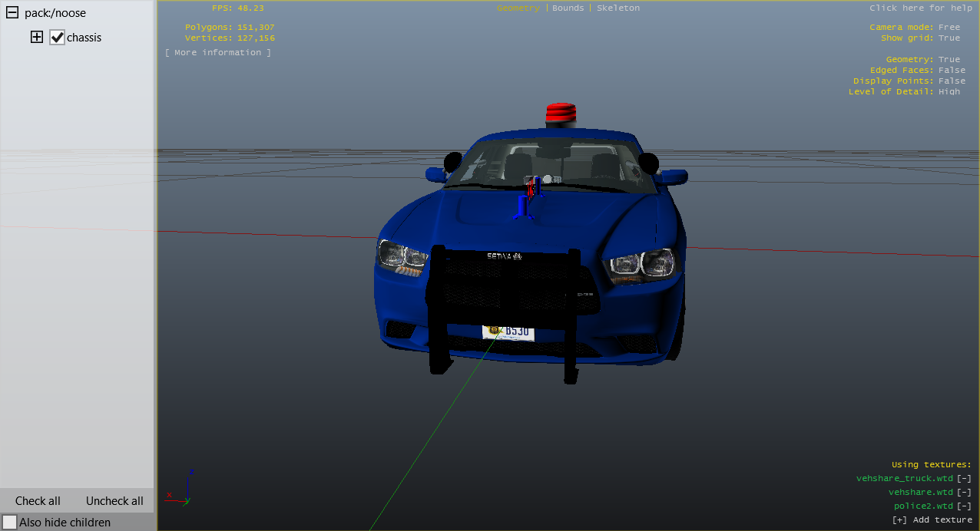The height and width of the screenshot is (531, 980).
Task: Collapse the pack:/noose tree node
Action: (x=12, y=13)
